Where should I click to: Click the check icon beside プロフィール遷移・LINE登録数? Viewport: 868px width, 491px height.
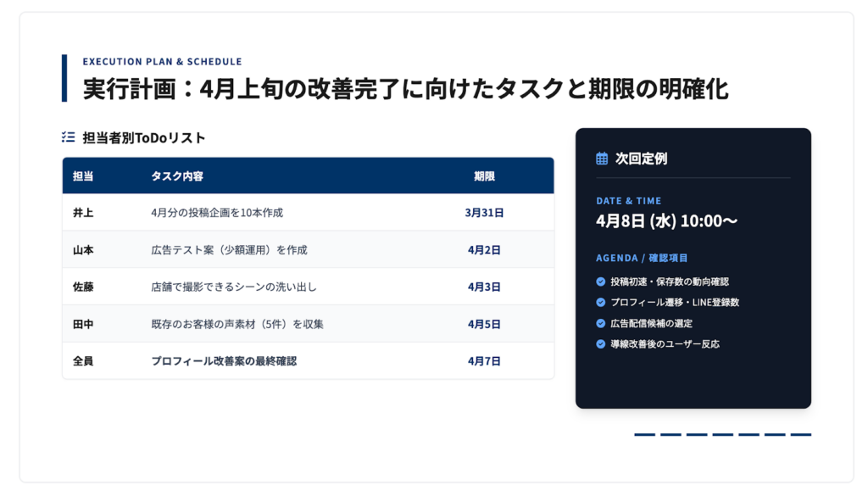point(601,302)
